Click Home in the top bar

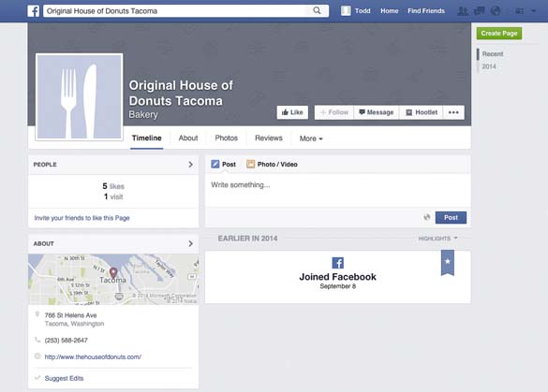(x=390, y=11)
